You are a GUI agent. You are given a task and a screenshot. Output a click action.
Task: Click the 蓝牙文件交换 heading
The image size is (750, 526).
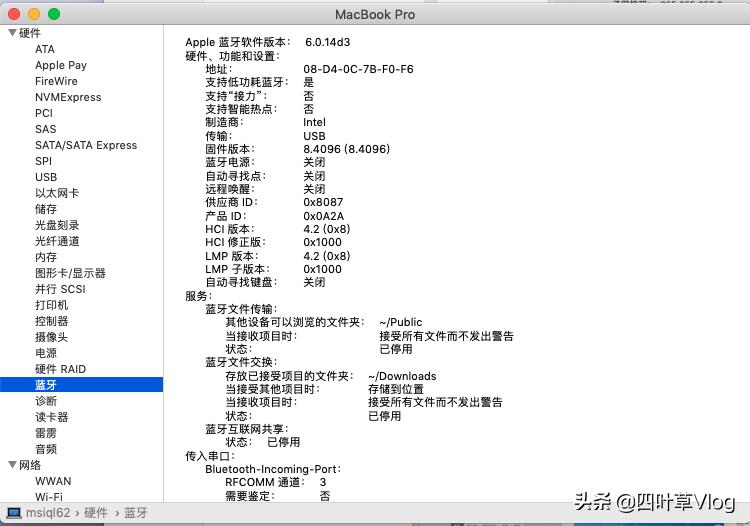(241, 362)
